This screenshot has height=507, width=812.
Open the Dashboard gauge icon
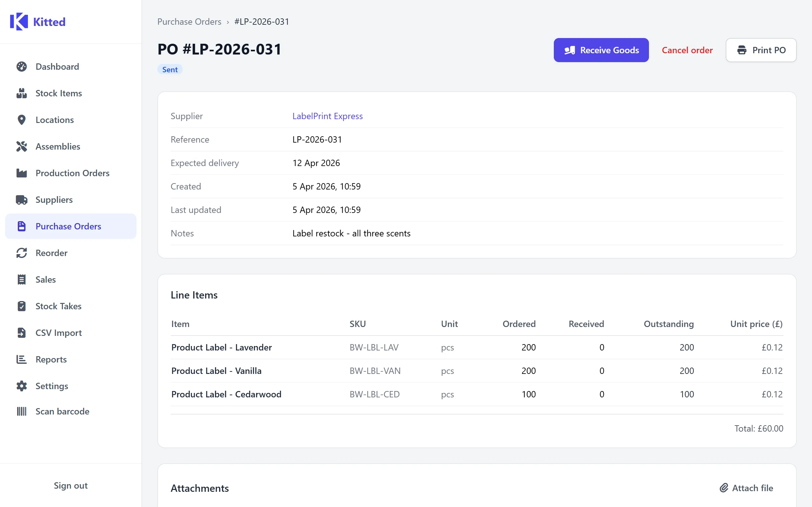[22, 67]
